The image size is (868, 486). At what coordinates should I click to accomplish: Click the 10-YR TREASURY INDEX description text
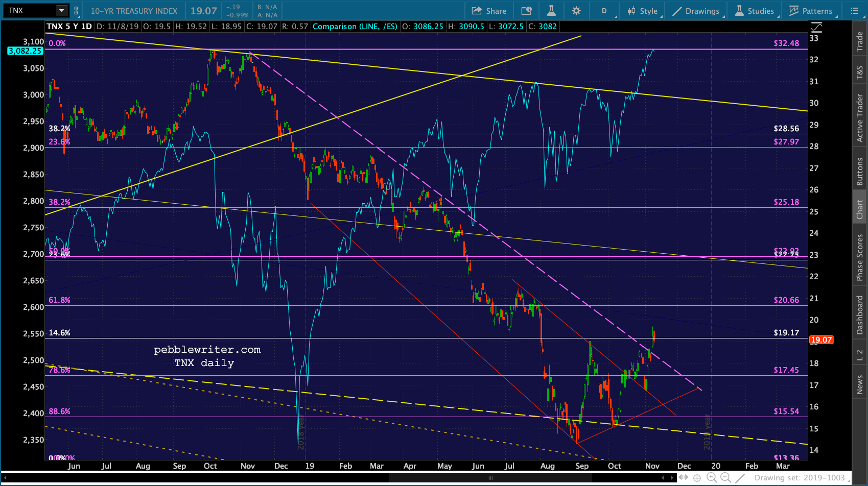coord(134,11)
